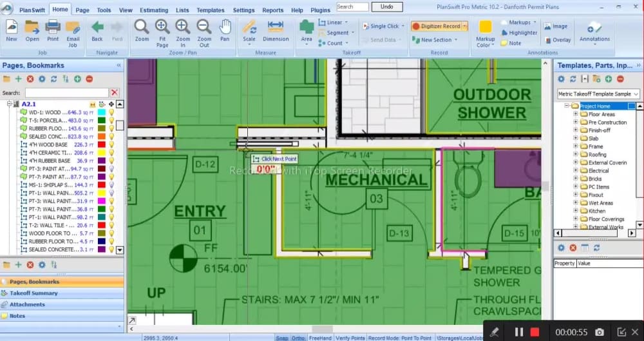
Task: Open the Templates ribbon tab
Action: [x=211, y=10]
